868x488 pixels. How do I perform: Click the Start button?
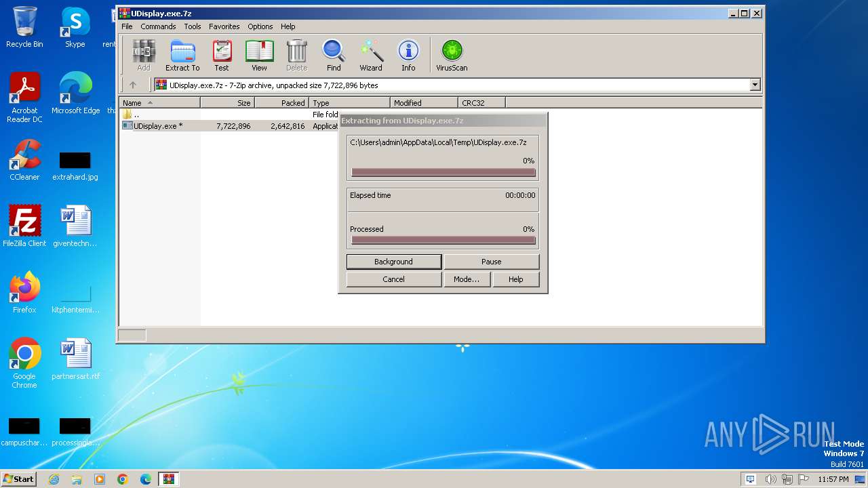click(19, 479)
